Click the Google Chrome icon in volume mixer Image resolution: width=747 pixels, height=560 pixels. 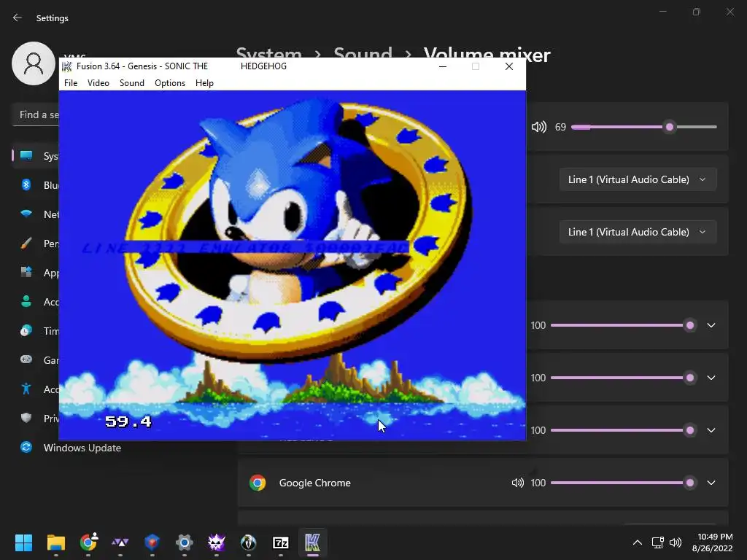pos(258,483)
